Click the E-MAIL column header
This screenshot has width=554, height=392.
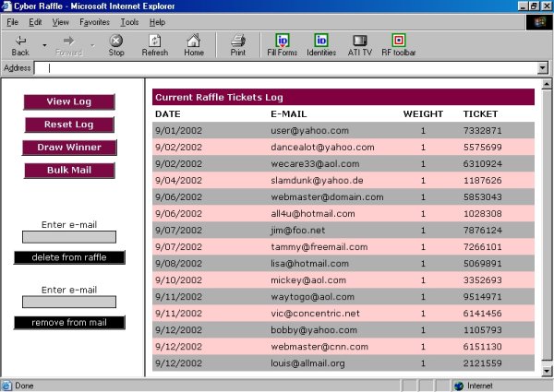pyautogui.click(x=289, y=114)
